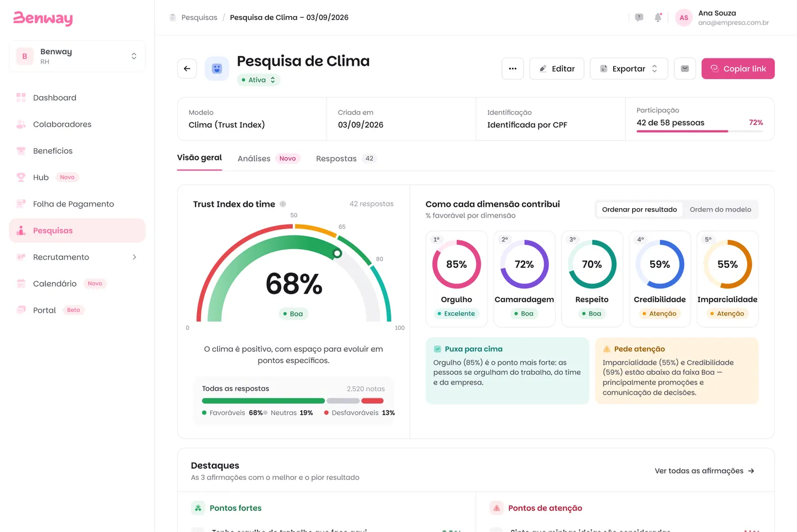Select the Credibilidade 59% dimension card

click(660, 279)
